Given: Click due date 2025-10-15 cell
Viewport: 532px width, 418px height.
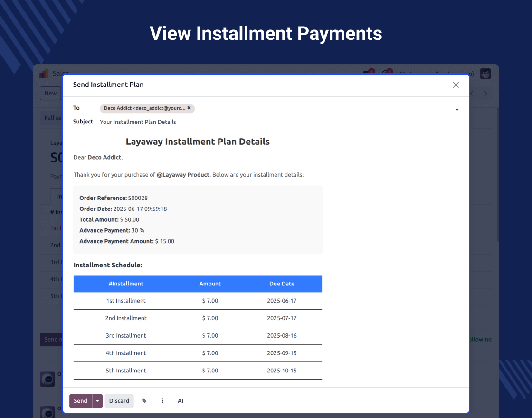Looking at the screenshot, I should point(282,370).
